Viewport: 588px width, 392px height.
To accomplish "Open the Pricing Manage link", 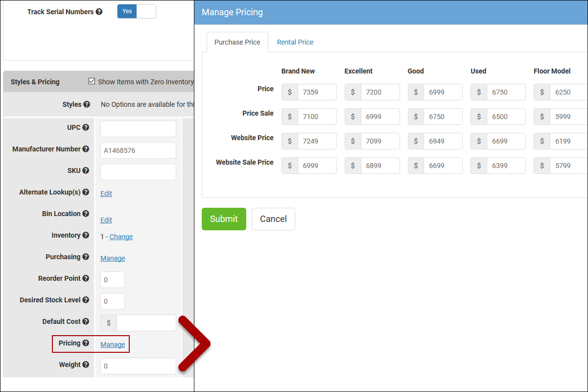I will (x=113, y=344).
